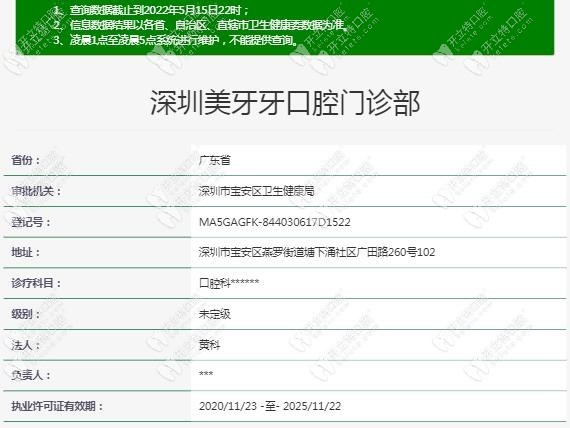Select the 法人 label
Image resolution: width=570 pixels, height=428 pixels.
click(25, 345)
